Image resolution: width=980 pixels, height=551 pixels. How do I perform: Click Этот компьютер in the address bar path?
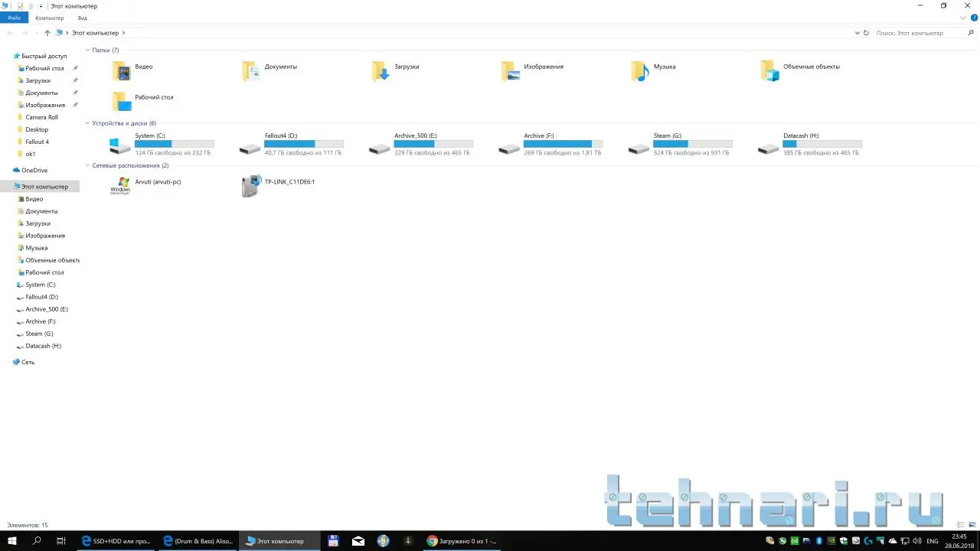[x=95, y=33]
